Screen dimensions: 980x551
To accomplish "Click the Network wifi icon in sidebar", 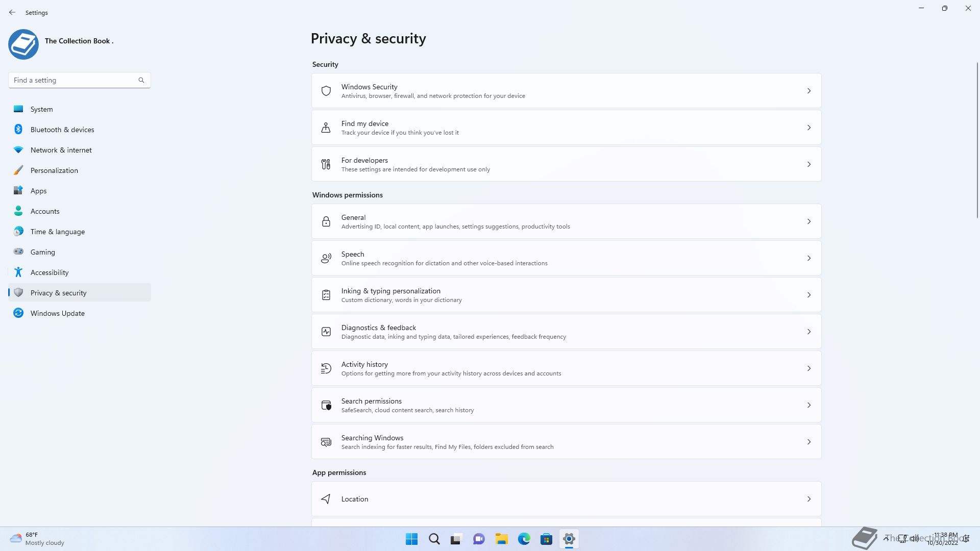I will 18,149.
